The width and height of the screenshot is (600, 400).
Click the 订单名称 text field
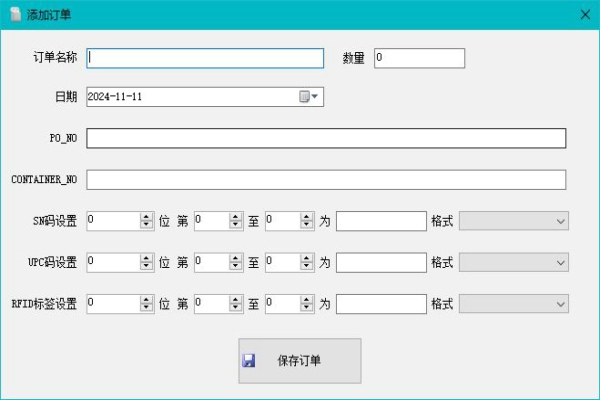click(x=205, y=58)
